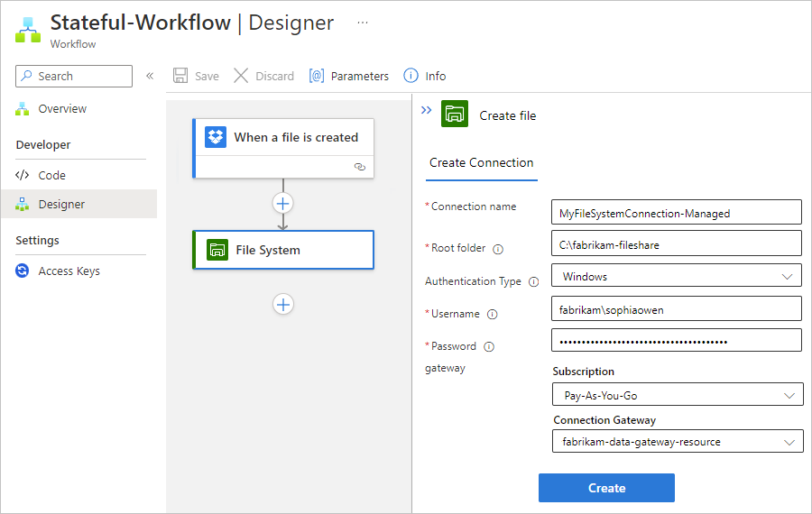Click the Username info icon
The image size is (812, 514).
tap(493, 315)
